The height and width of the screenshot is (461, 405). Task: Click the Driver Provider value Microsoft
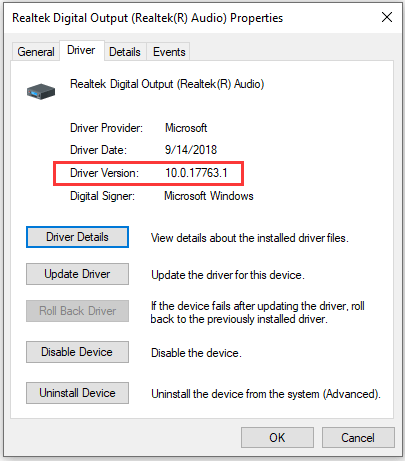[x=186, y=128]
